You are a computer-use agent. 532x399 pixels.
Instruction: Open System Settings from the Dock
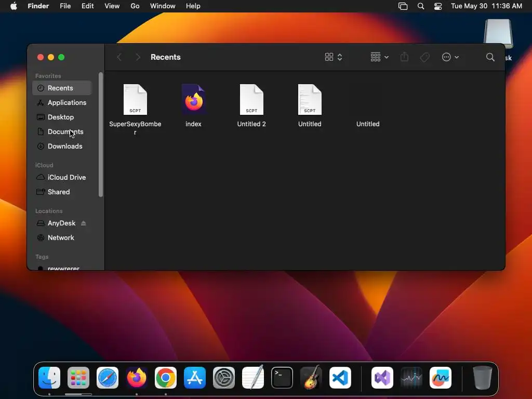(x=224, y=378)
